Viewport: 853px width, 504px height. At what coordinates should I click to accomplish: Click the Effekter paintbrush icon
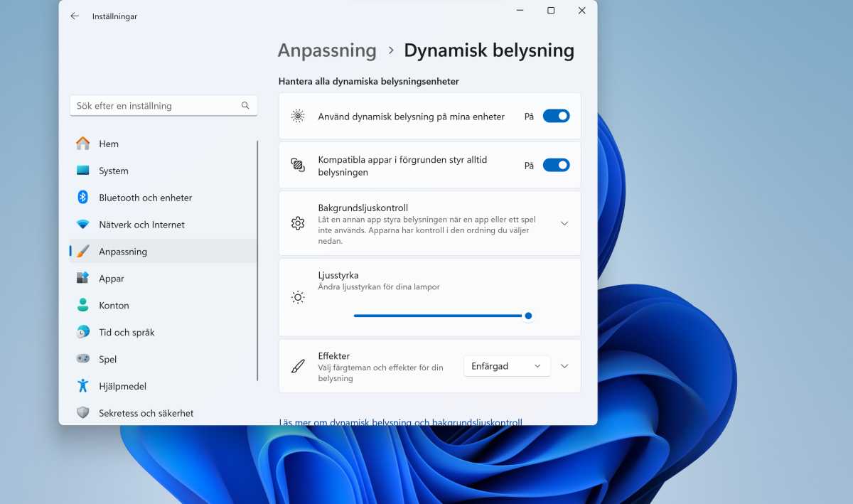(298, 365)
